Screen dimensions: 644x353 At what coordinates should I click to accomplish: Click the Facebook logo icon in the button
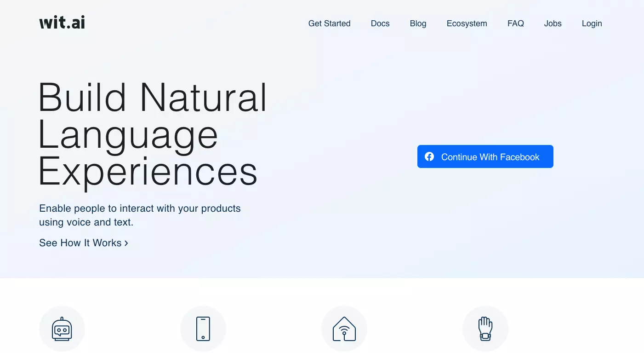[429, 156]
